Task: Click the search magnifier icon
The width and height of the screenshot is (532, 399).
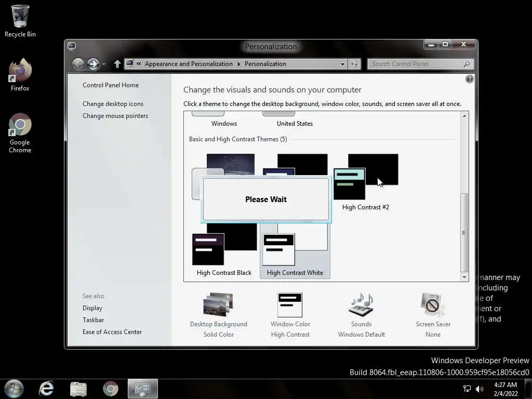Action: click(467, 64)
